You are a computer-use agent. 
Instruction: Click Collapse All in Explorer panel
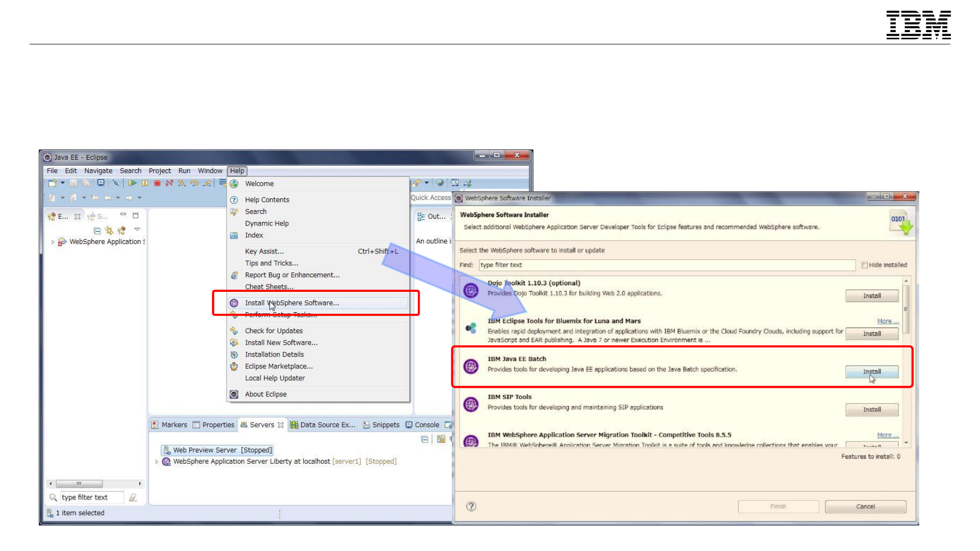[x=97, y=231]
